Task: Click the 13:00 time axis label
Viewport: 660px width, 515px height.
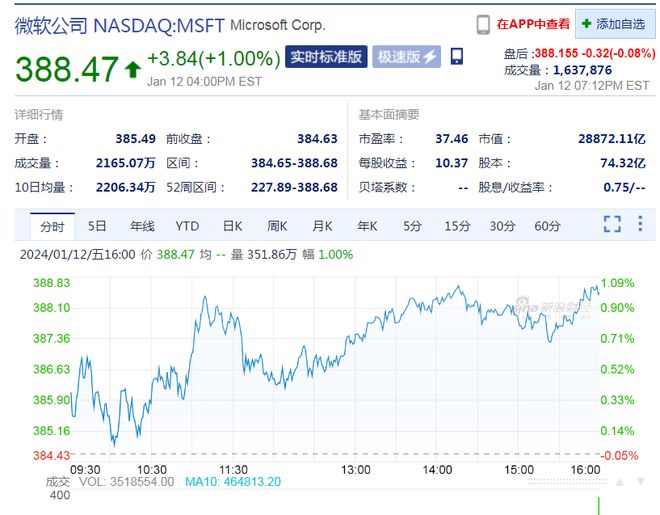Action: pos(356,470)
